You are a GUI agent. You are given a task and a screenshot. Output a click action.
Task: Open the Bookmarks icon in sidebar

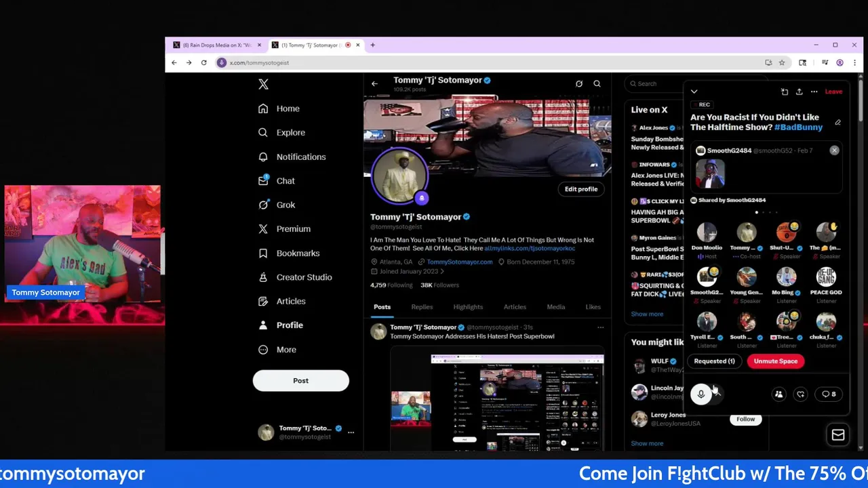(x=263, y=253)
